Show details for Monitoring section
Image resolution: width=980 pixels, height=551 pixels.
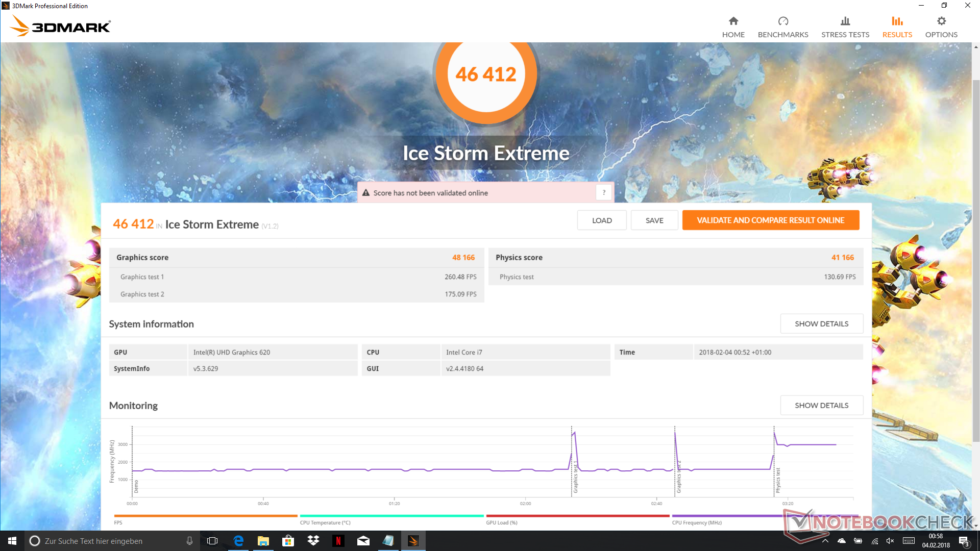(x=821, y=406)
